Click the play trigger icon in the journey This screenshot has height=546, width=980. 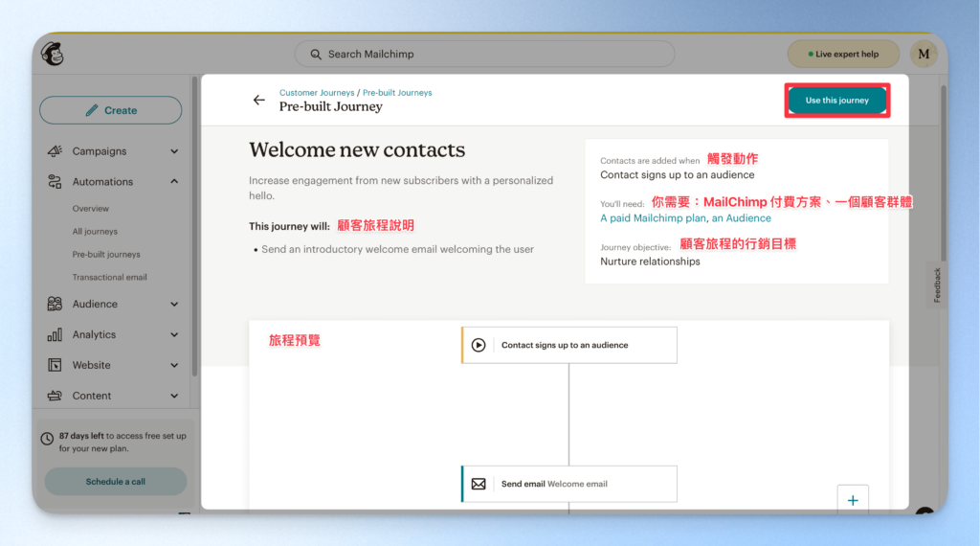pos(479,345)
